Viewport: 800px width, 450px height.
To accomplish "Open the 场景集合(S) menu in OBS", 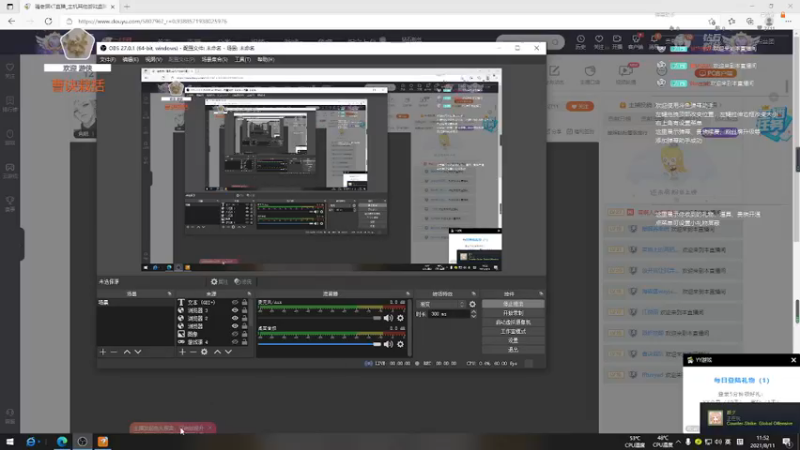I will tap(214, 60).
